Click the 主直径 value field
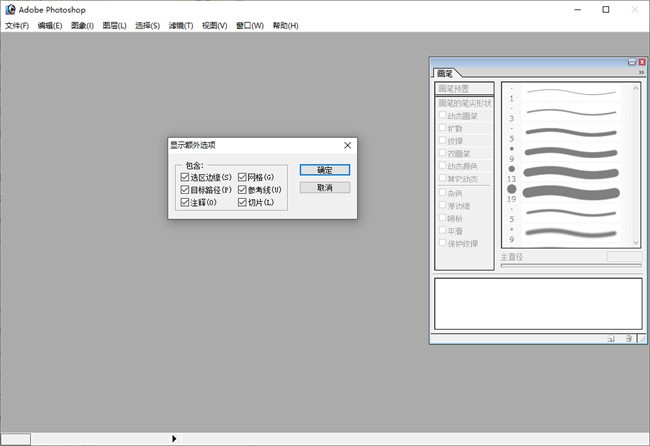This screenshot has width=650, height=446. point(624,257)
